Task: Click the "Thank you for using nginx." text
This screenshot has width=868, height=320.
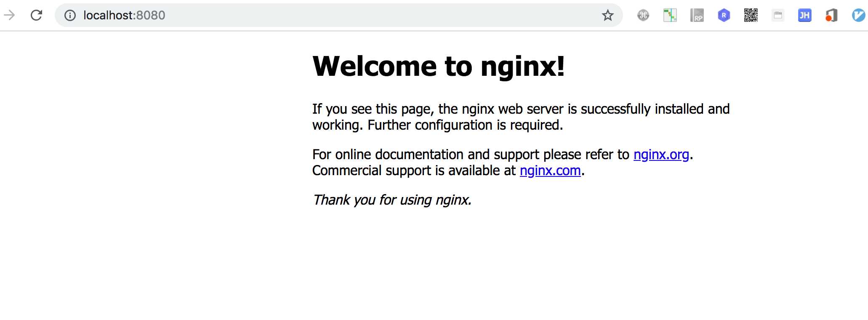Action: [x=392, y=200]
